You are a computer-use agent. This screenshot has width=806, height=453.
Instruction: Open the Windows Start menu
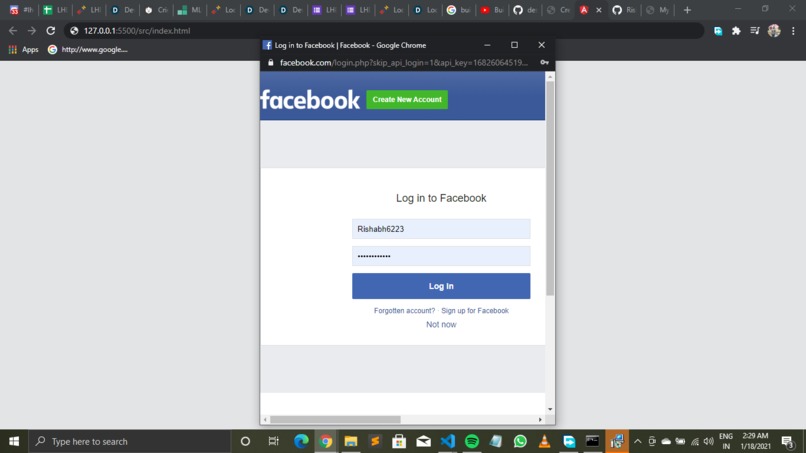tap(14, 441)
